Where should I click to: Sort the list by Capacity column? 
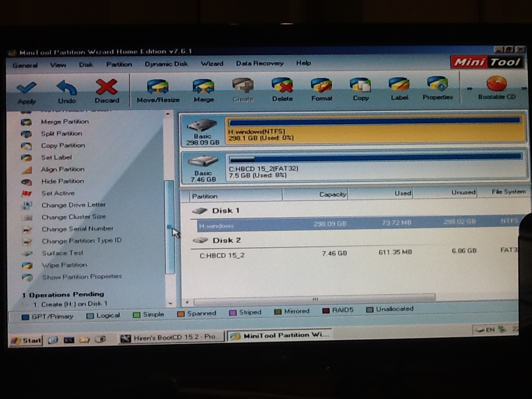point(315,195)
